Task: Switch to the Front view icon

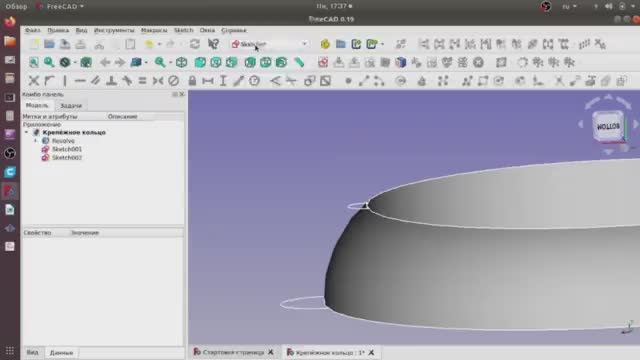Action: coord(200,62)
